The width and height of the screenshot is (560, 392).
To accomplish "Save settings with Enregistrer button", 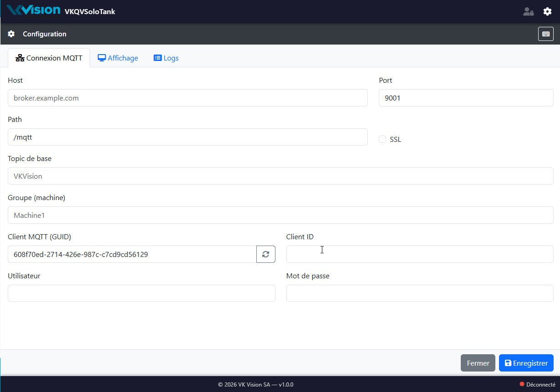I will 526,363.
